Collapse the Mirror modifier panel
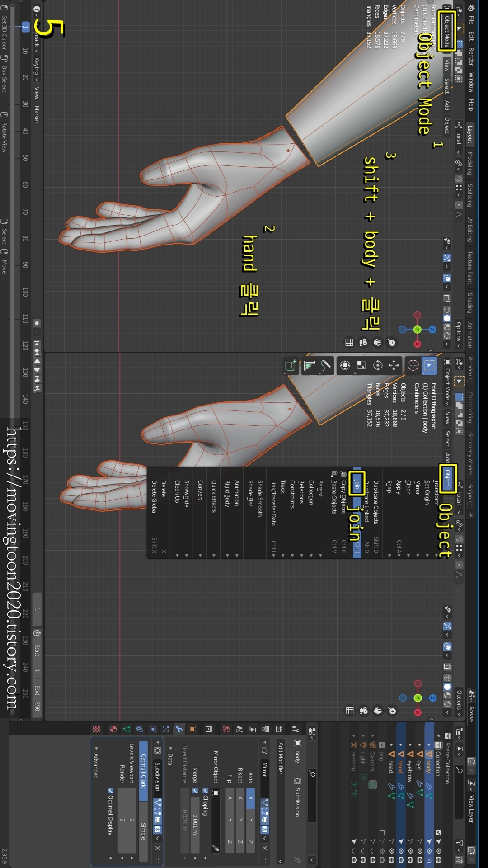The height and width of the screenshot is (868, 488). pos(265,742)
